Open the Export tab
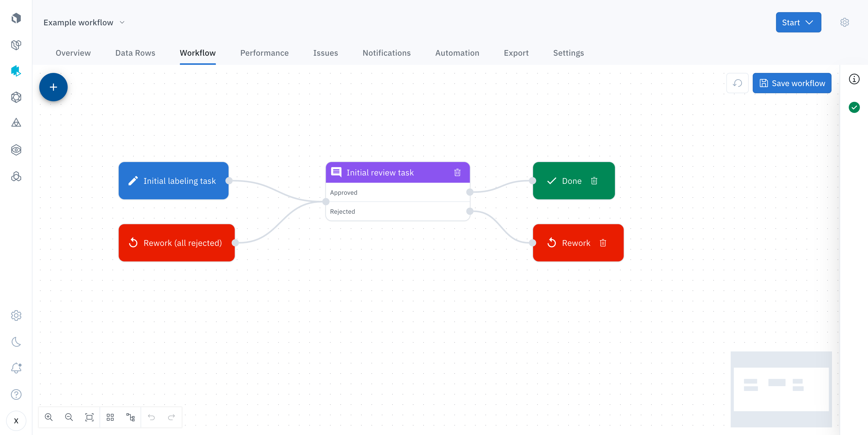The height and width of the screenshot is (435, 868). pos(516,53)
